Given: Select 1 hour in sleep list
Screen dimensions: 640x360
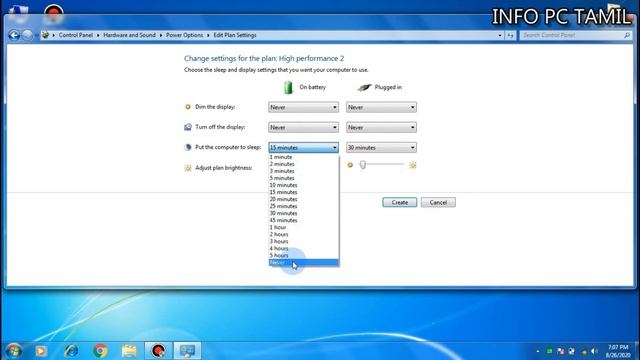Looking at the screenshot, I should pos(303,227).
